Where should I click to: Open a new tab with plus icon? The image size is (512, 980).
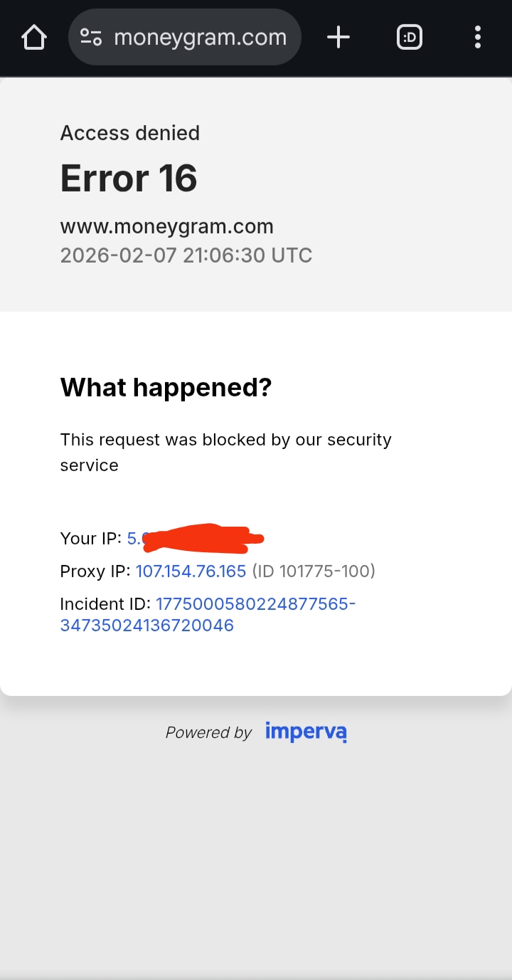[338, 37]
